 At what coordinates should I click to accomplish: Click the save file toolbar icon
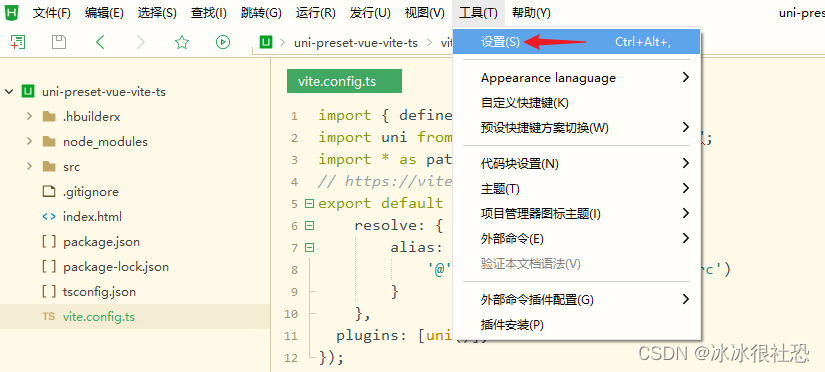(x=59, y=42)
